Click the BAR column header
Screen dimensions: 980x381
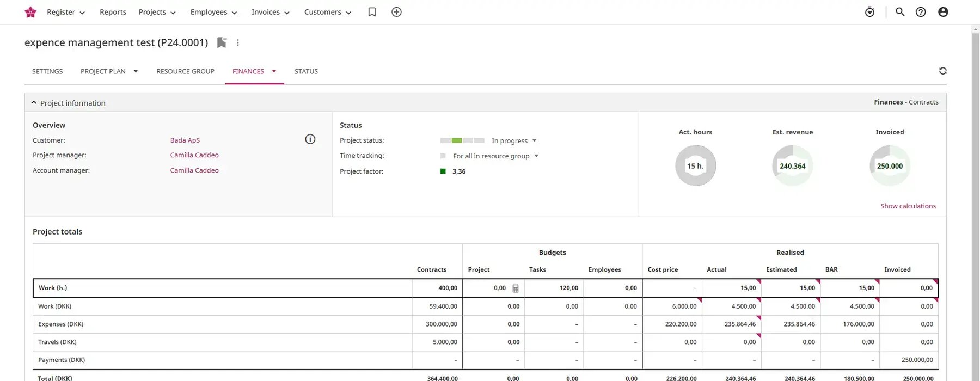(x=831, y=269)
